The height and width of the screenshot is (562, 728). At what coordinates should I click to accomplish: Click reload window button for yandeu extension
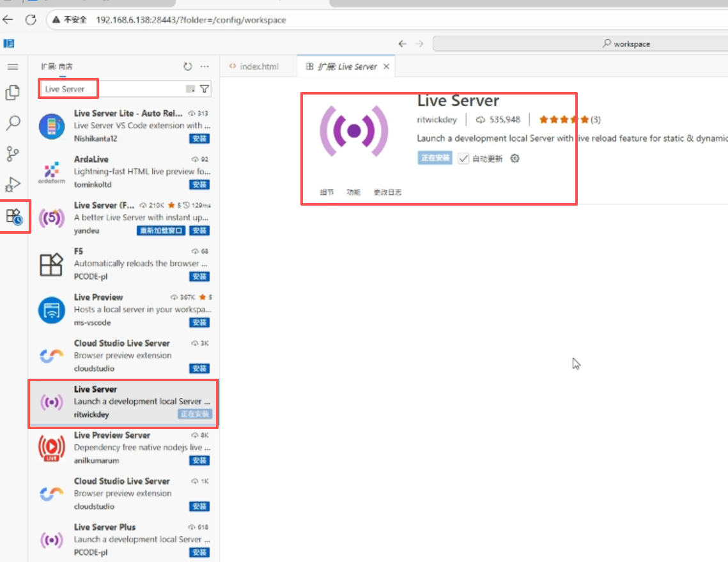162,231
